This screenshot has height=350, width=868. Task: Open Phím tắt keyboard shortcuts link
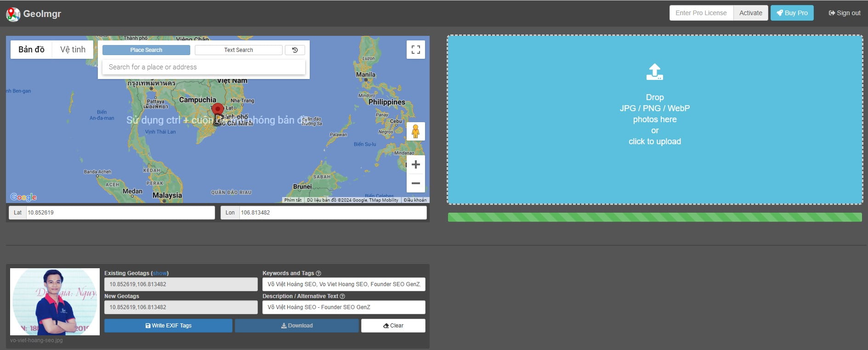[293, 200]
